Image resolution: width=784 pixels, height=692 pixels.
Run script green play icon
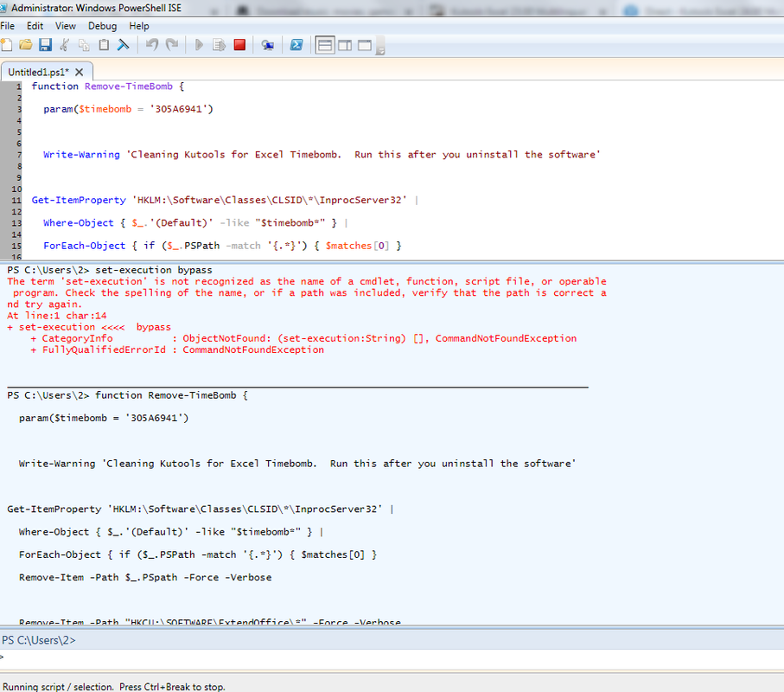pos(199,45)
